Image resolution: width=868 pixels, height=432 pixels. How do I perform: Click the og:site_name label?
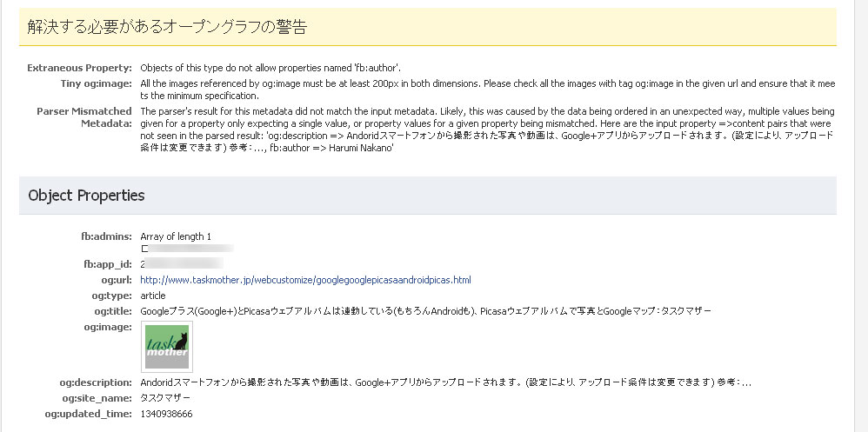(97, 398)
